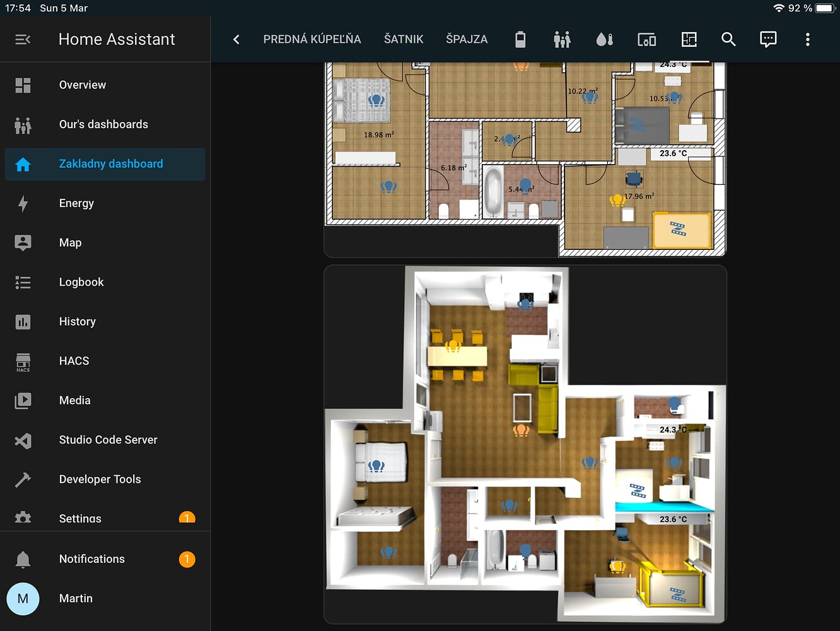
Task: Open the three-dot overflow menu
Action: coord(808,39)
